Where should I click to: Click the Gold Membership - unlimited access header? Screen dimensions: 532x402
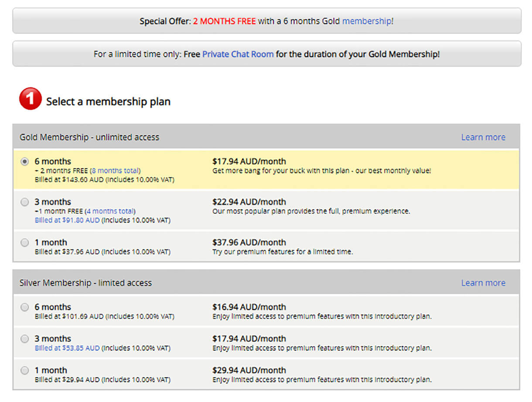[x=89, y=137]
